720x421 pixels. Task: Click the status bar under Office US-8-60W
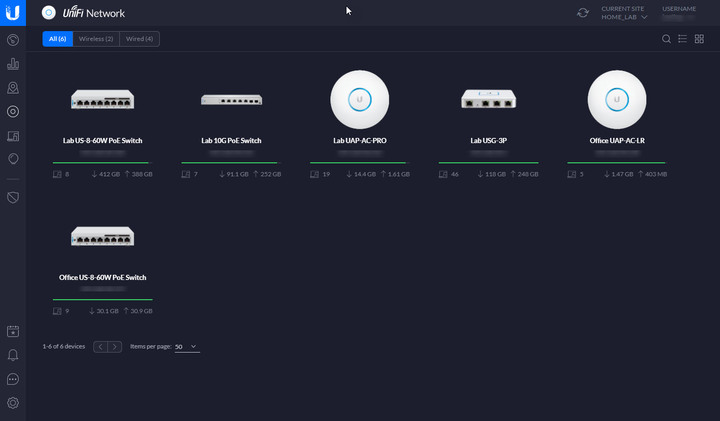tap(102, 299)
